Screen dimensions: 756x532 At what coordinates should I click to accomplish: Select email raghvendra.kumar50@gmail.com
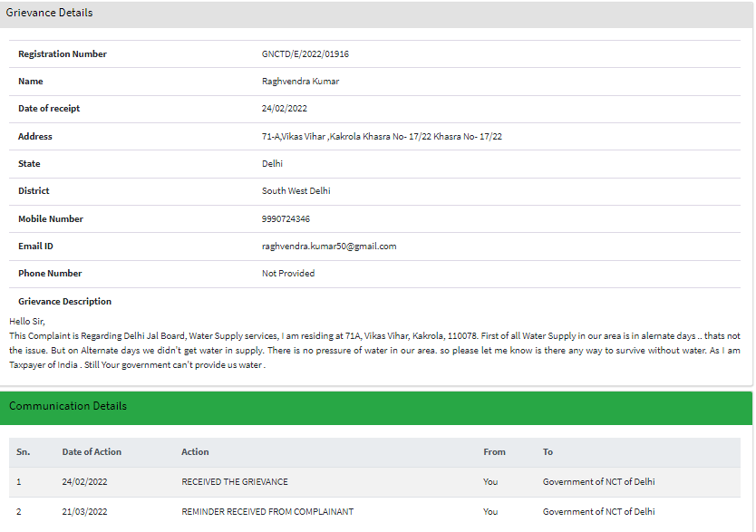(x=329, y=247)
